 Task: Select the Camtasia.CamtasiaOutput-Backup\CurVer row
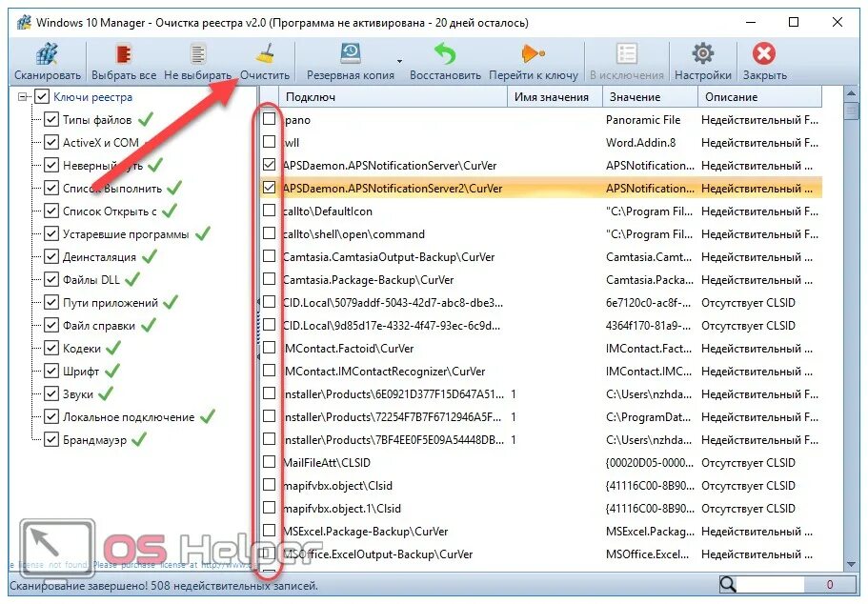click(541, 257)
